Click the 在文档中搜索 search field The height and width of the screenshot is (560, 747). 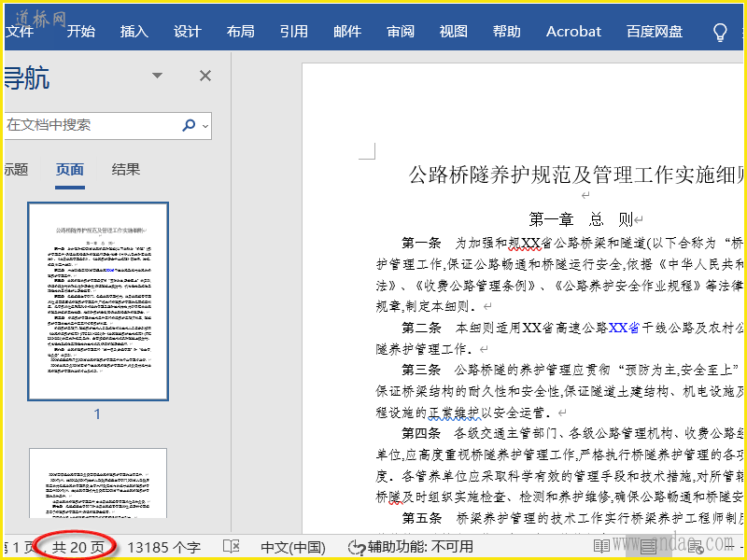point(89,125)
